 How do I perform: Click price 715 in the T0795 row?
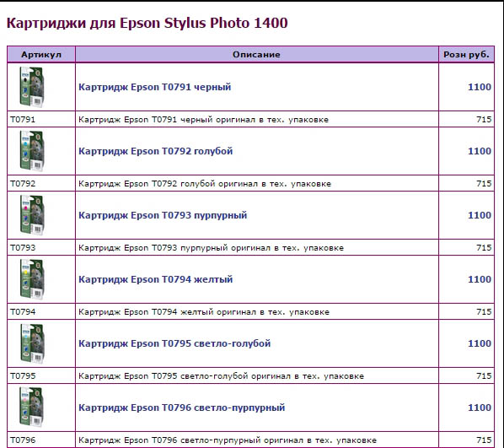(484, 375)
